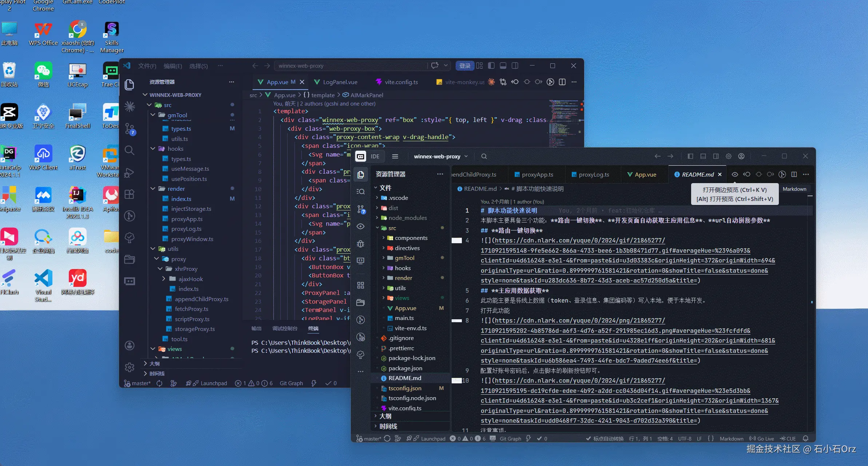Open the notifications bell in status bar
Viewport: 868px width, 466px height.
click(x=805, y=439)
